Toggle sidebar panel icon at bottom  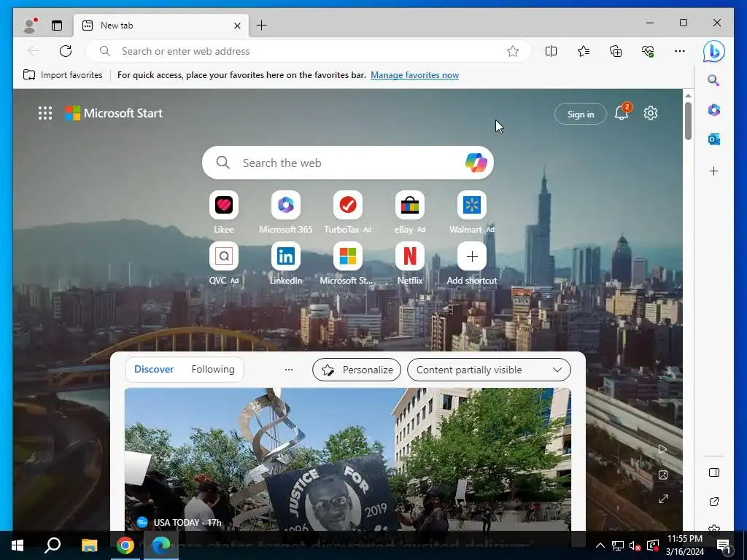pos(713,472)
